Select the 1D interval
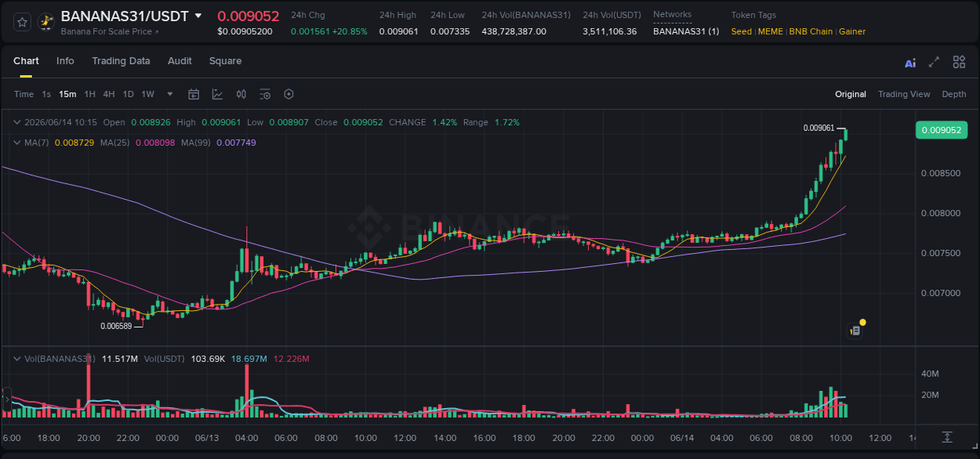The height and width of the screenshot is (459, 980). click(x=128, y=94)
